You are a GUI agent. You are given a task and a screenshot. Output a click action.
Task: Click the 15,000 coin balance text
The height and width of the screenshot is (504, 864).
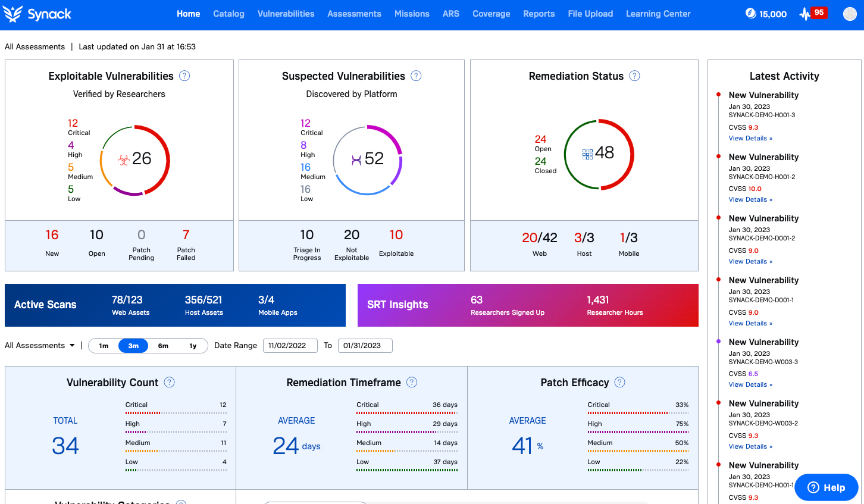point(773,14)
